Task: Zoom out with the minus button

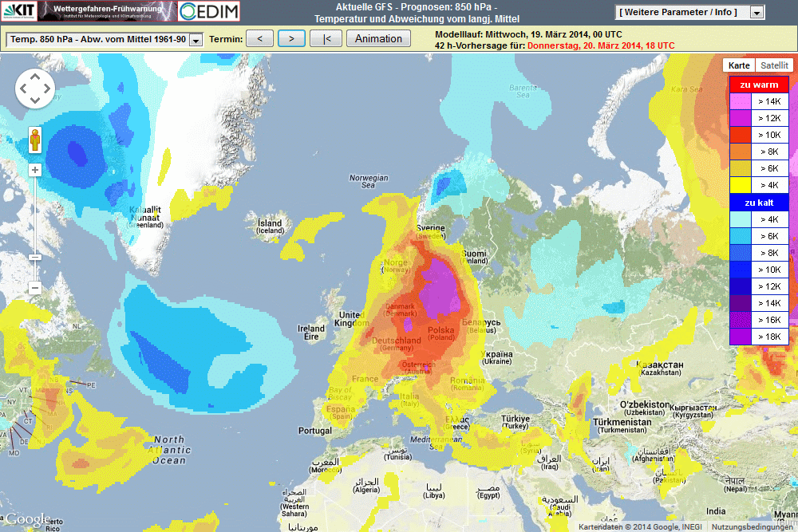Action: (34, 288)
